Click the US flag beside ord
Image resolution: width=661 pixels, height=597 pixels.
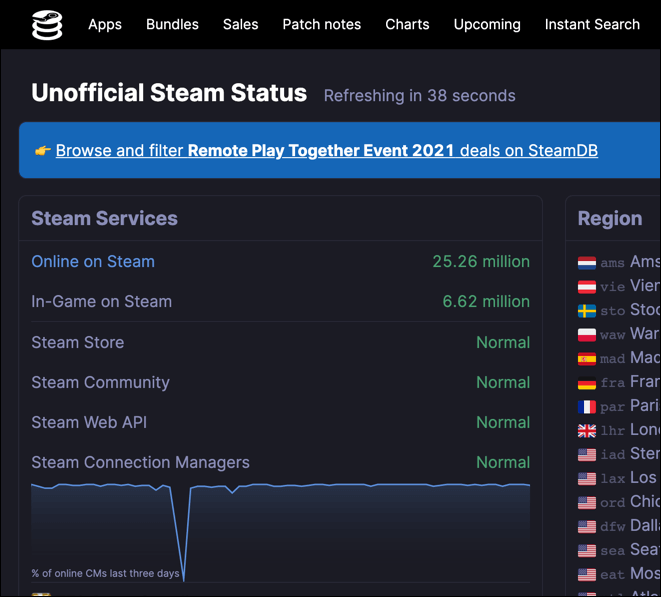coord(587,503)
